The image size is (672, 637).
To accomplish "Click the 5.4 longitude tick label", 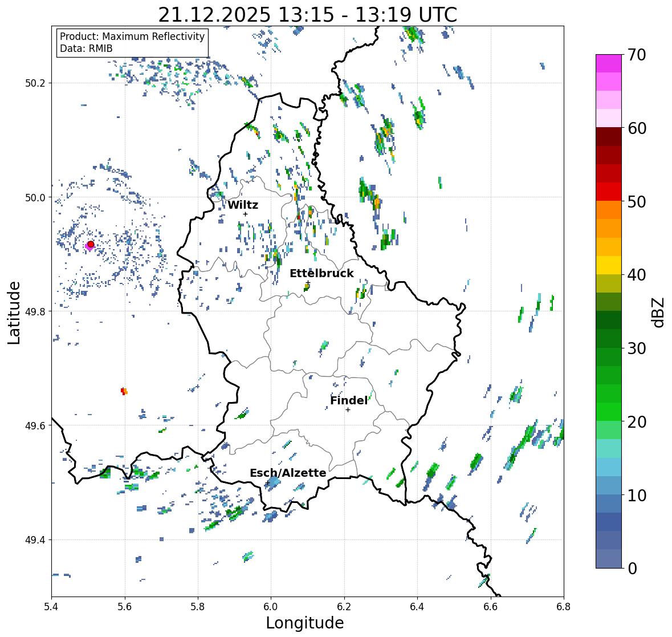I will (x=51, y=606).
